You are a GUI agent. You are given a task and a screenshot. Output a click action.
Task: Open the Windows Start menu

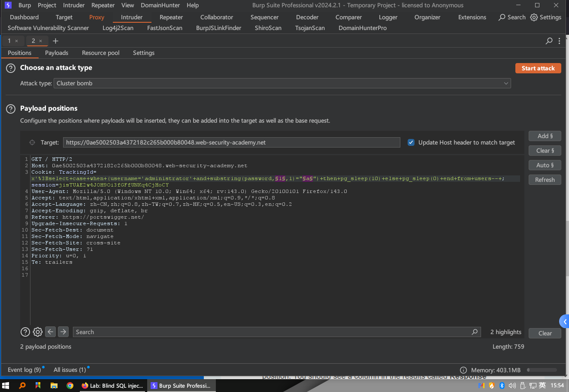click(6, 386)
